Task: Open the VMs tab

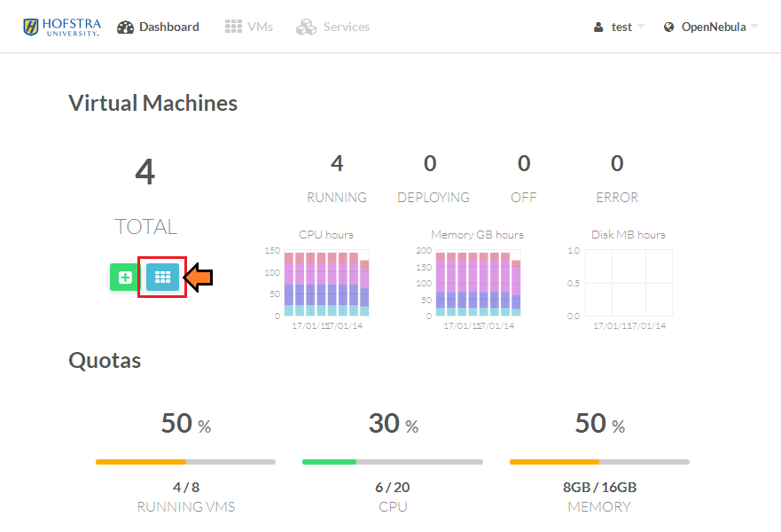Action: (x=260, y=27)
